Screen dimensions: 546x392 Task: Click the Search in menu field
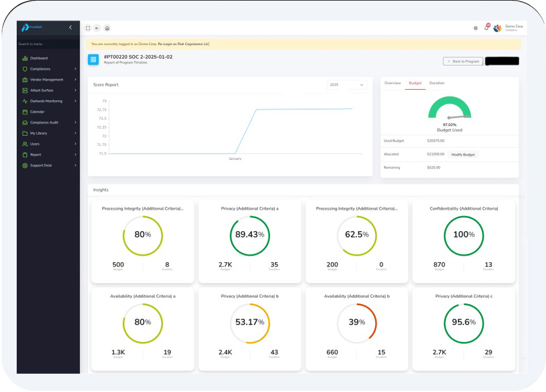47,44
